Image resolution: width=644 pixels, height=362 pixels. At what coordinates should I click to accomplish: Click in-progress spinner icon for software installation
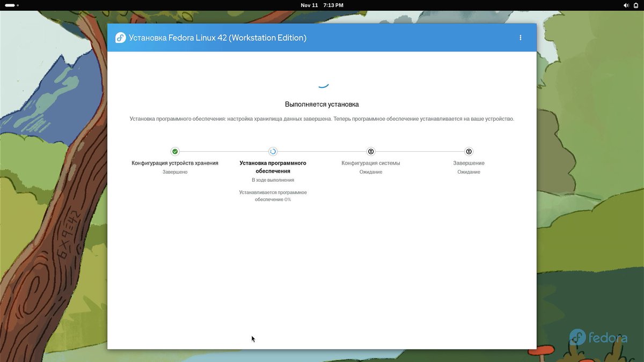(x=273, y=152)
